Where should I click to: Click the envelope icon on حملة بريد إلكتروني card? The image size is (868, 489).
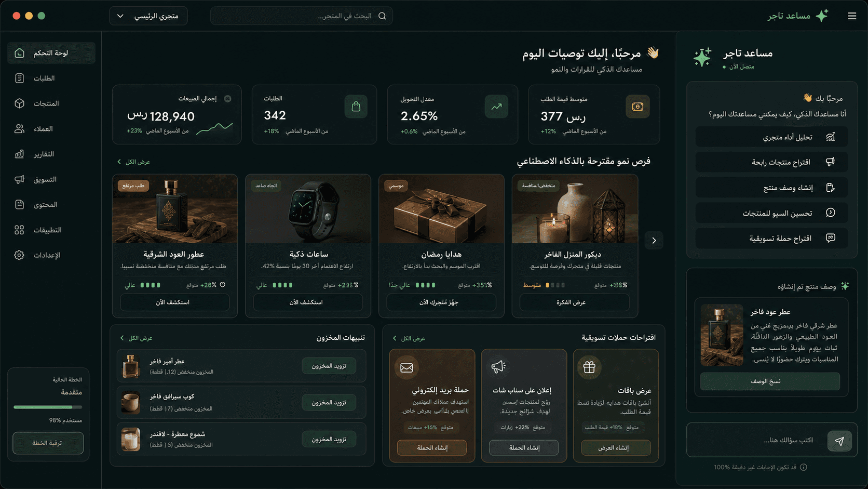point(406,367)
